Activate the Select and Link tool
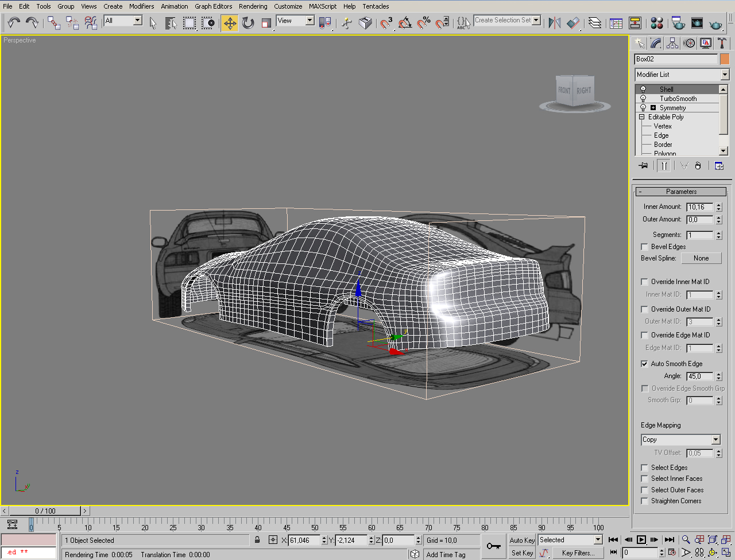This screenshot has height=560, width=735. tap(54, 23)
